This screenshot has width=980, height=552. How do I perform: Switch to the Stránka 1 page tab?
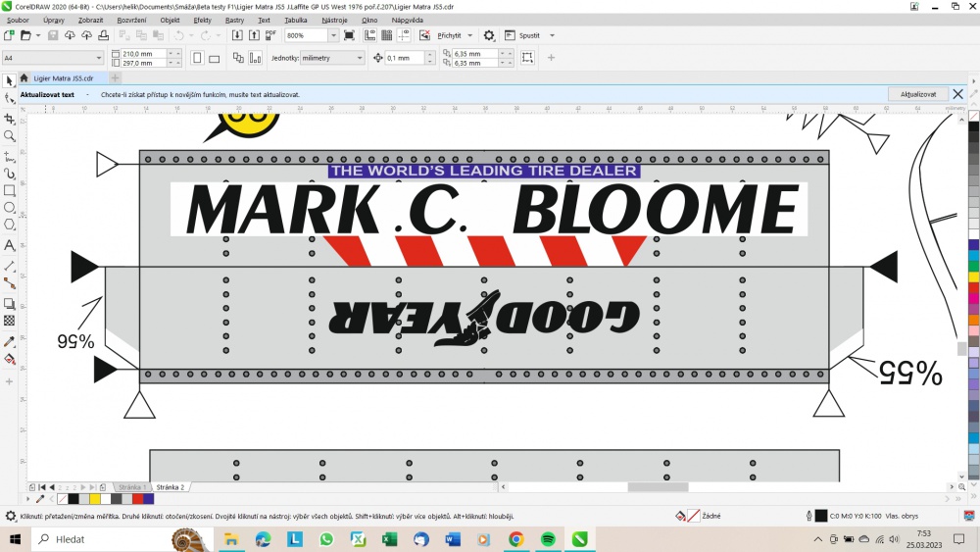pyautogui.click(x=132, y=487)
